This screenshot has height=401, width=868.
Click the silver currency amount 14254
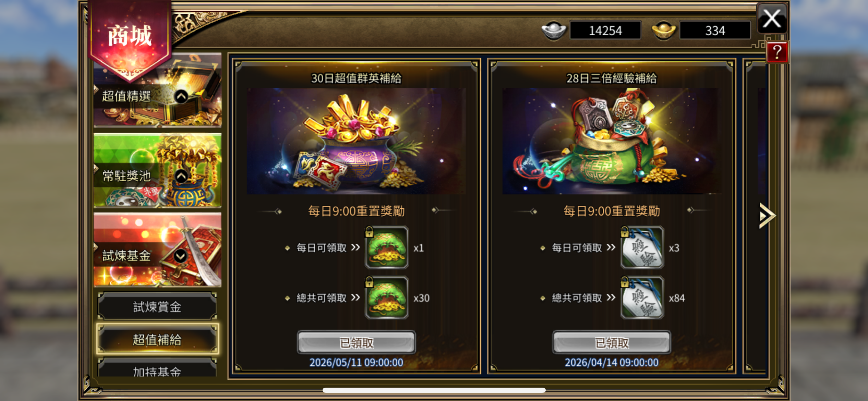pos(605,31)
